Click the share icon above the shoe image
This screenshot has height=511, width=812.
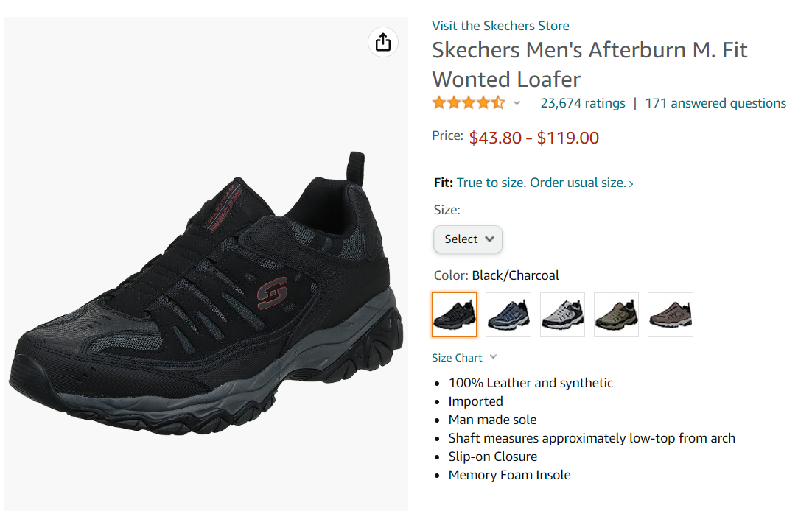click(382, 42)
